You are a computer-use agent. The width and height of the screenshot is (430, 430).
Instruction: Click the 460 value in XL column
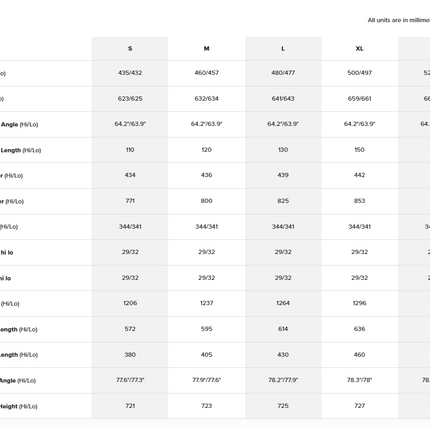point(359,355)
